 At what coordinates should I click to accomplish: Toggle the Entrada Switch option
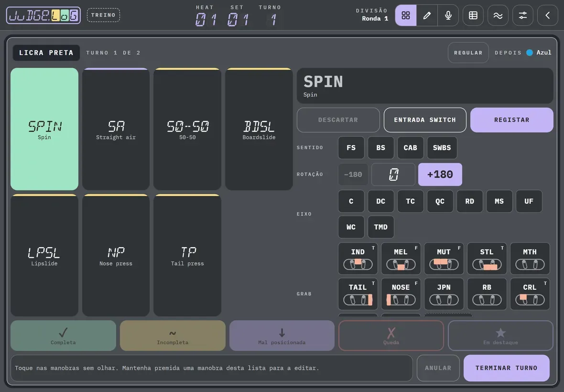pos(425,120)
